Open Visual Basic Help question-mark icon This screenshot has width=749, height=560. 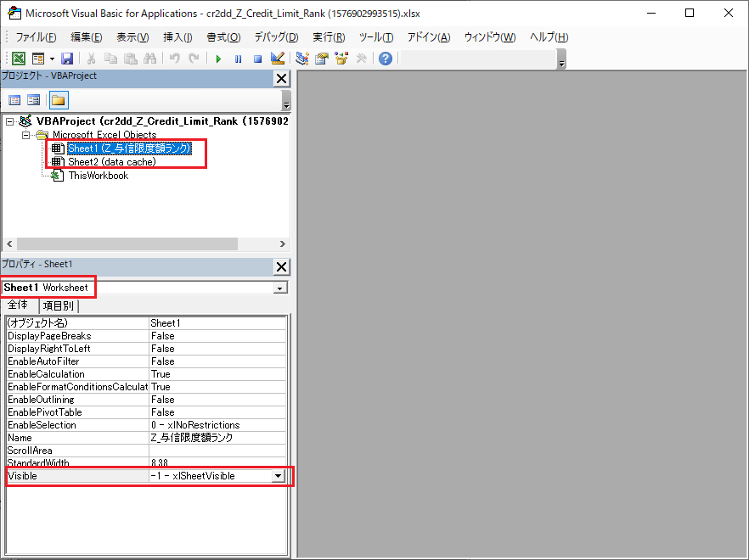pyautogui.click(x=386, y=59)
